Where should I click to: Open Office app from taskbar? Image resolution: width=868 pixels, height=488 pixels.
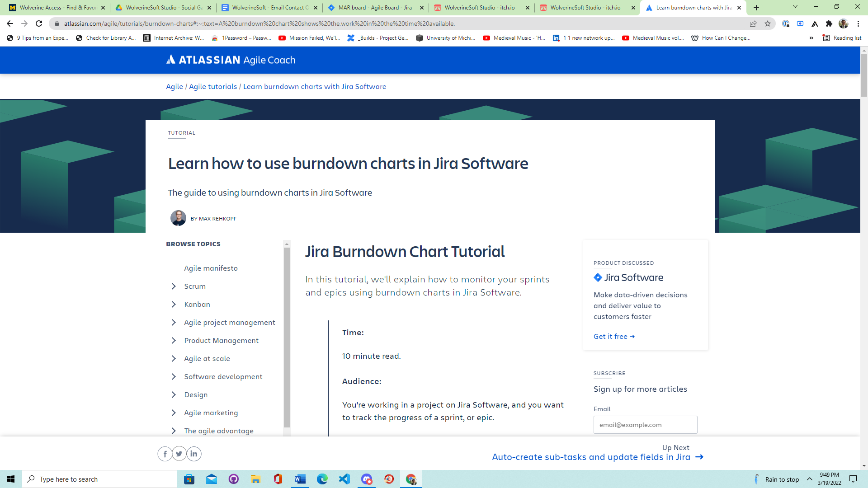[x=278, y=479]
